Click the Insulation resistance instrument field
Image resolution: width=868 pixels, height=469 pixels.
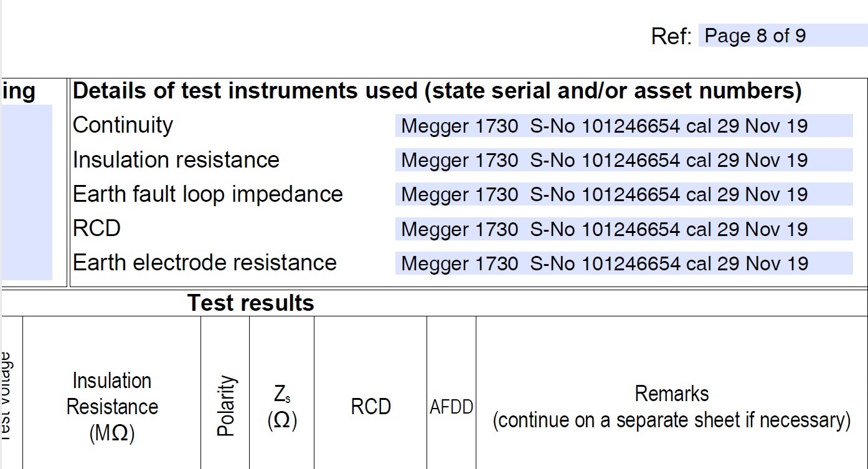(x=624, y=160)
